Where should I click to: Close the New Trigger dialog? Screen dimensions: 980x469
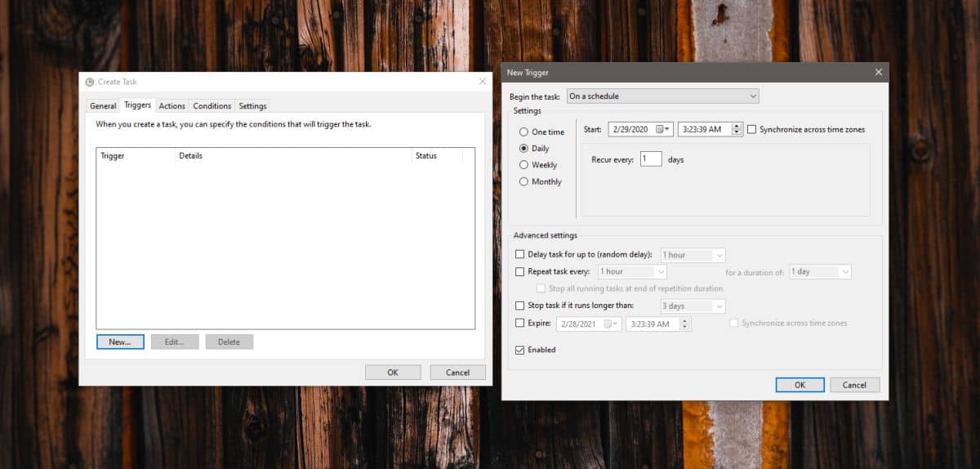[x=878, y=73]
